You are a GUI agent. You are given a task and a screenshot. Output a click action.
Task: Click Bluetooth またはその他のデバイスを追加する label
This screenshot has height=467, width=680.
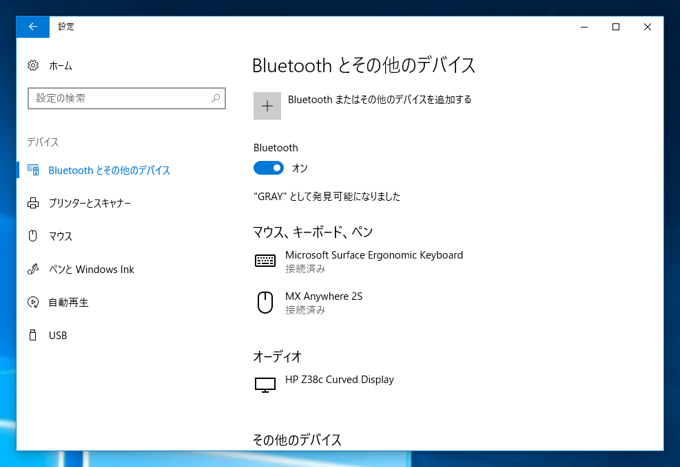coord(379,100)
